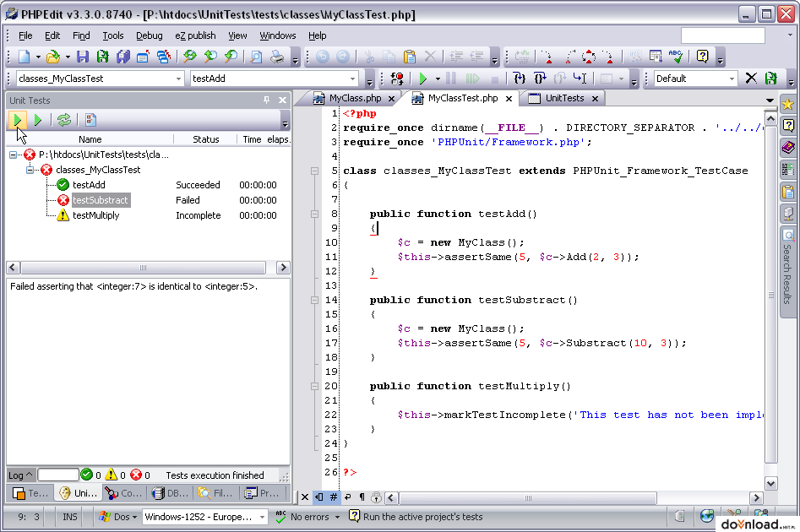Open the No errors dropdown

click(x=337, y=517)
